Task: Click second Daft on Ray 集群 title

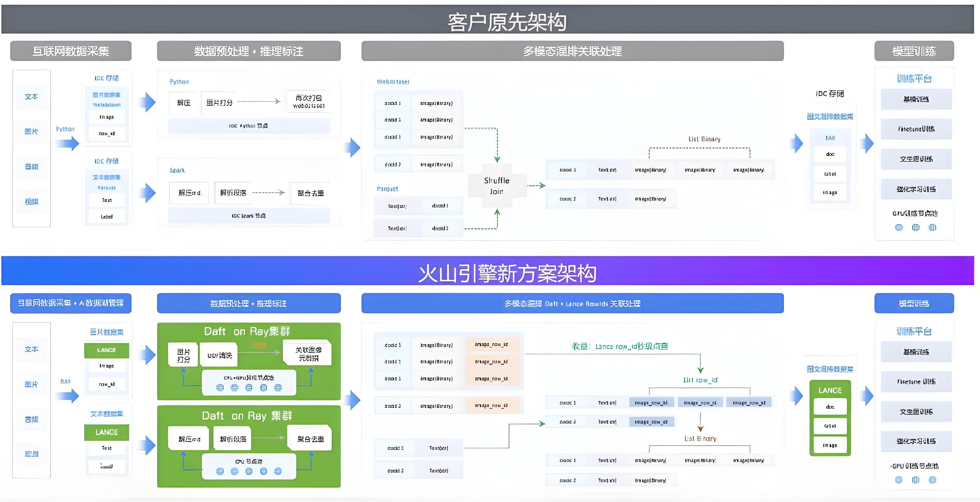Action: pos(247,416)
